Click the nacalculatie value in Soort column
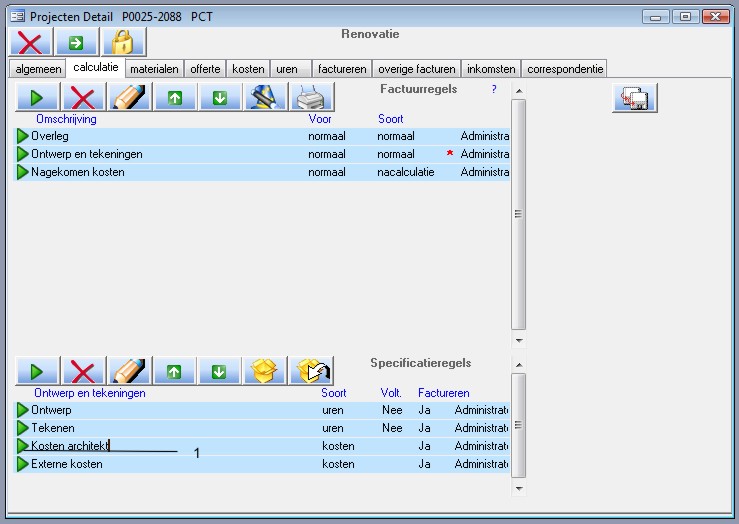 (405, 172)
